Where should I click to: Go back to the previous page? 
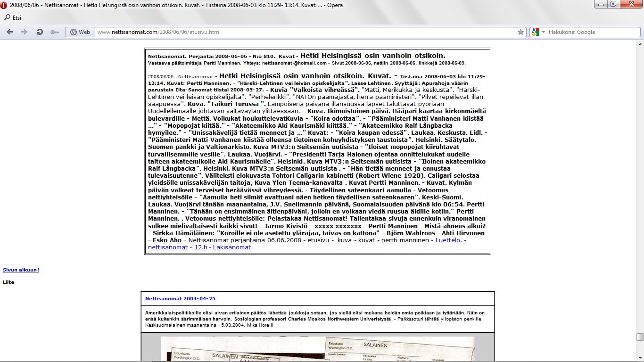tap(9, 32)
